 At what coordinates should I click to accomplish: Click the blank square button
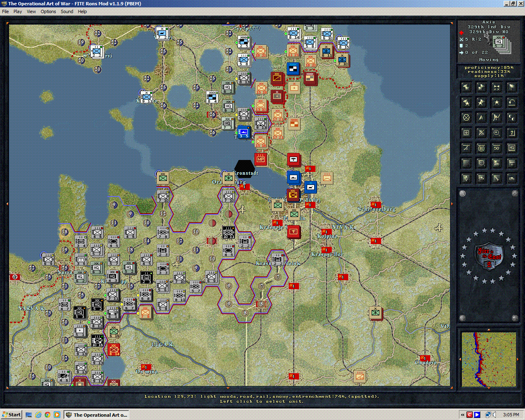click(x=466, y=163)
